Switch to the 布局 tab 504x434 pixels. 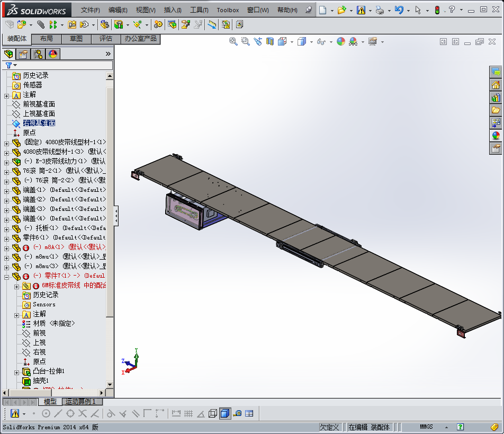pos(47,39)
